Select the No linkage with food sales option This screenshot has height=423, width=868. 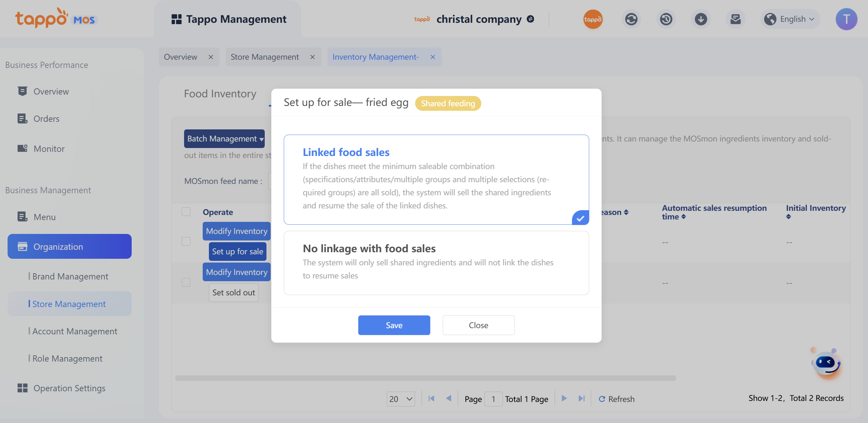click(x=436, y=263)
